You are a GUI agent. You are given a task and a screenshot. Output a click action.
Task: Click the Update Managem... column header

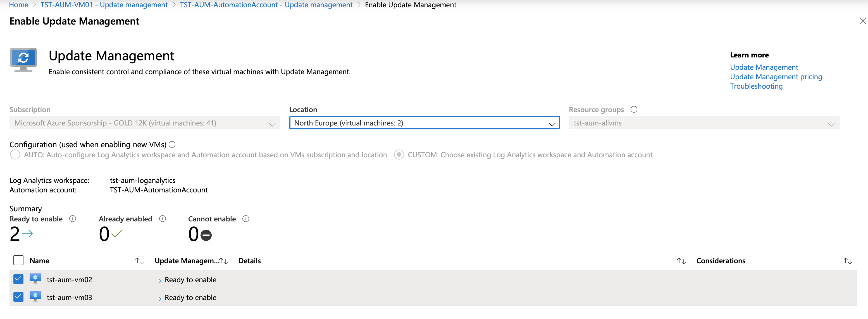[x=187, y=261]
